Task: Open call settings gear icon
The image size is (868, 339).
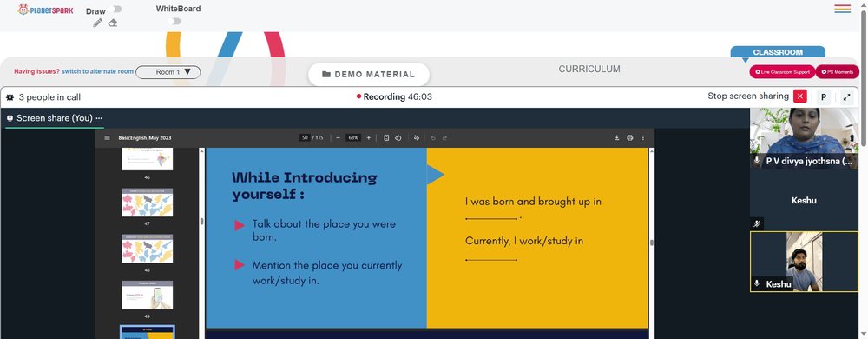Action: 10,97
